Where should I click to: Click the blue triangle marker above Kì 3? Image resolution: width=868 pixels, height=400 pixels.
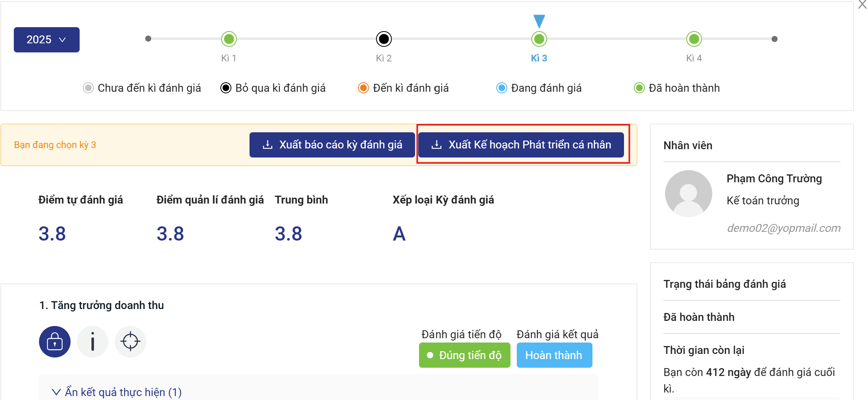pos(539,20)
